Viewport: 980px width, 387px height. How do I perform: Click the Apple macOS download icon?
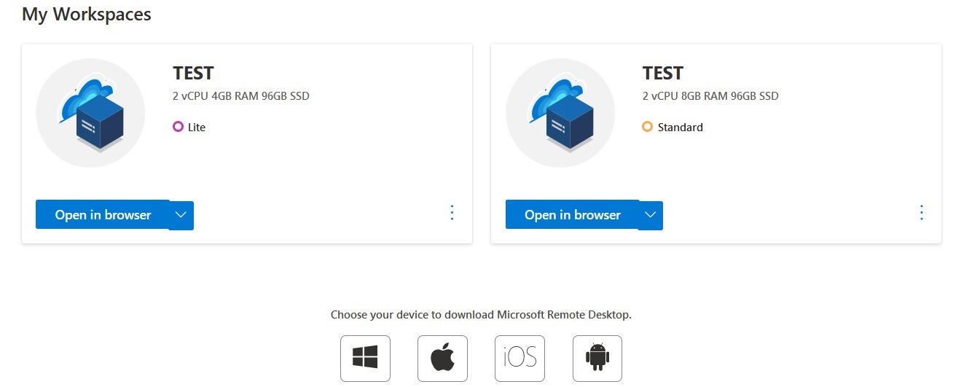click(442, 358)
